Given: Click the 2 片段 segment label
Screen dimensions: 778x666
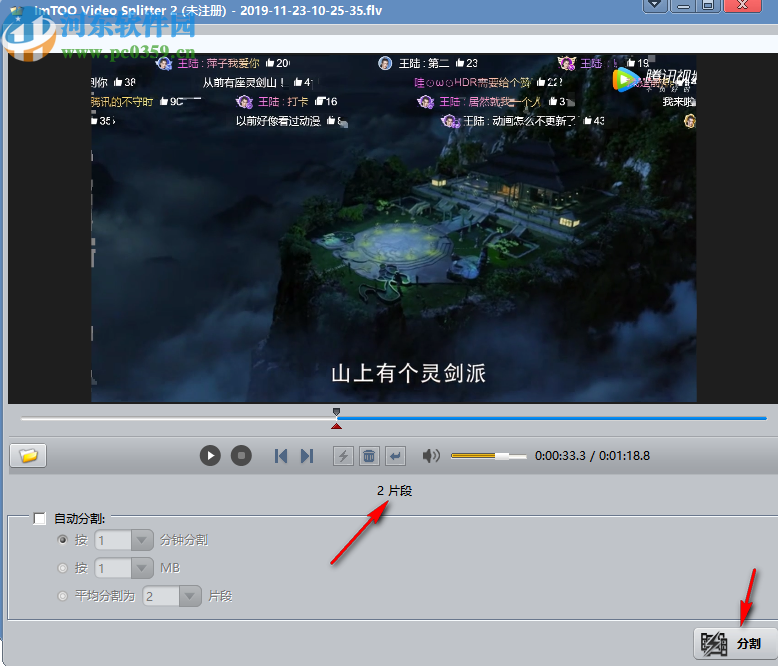Looking at the screenshot, I should [x=394, y=491].
